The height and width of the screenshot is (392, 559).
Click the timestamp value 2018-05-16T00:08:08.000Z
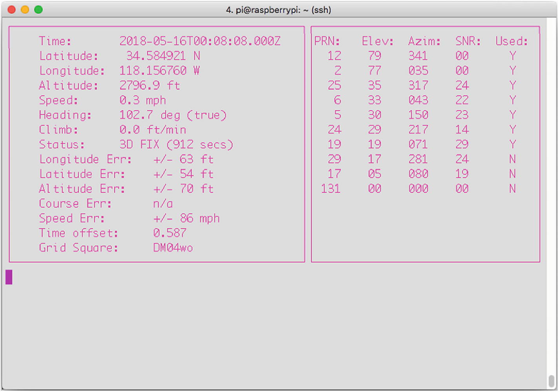pos(200,41)
